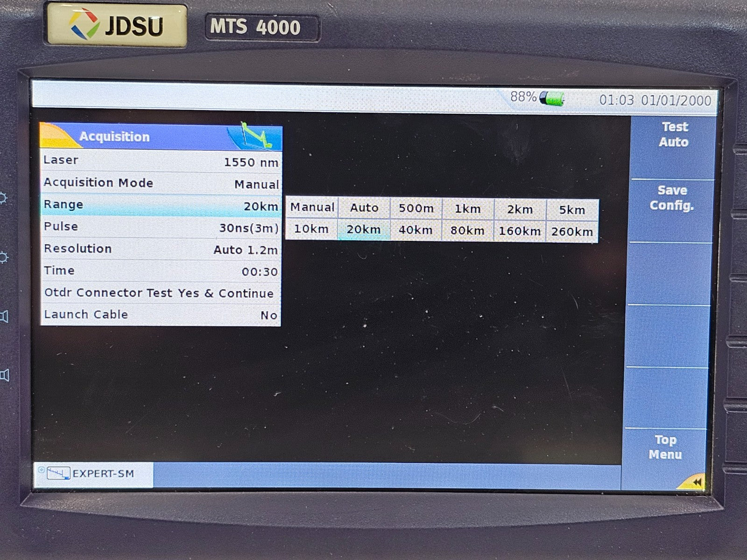Viewport: 747px width, 560px height.
Task: Open the Laser wavelength setting
Action: (161, 161)
